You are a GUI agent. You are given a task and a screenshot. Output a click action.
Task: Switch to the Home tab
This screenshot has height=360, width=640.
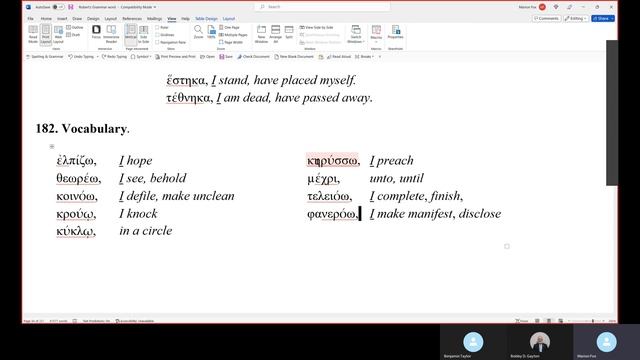[46, 19]
